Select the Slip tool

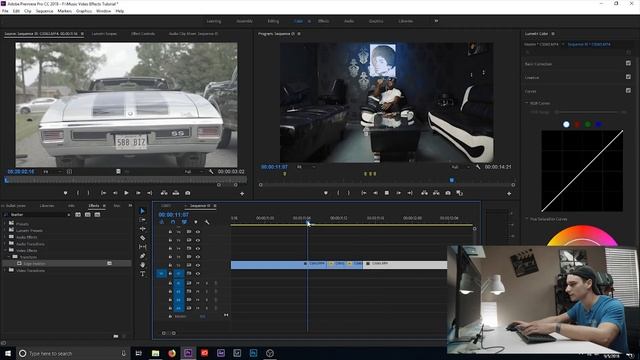[x=142, y=247]
